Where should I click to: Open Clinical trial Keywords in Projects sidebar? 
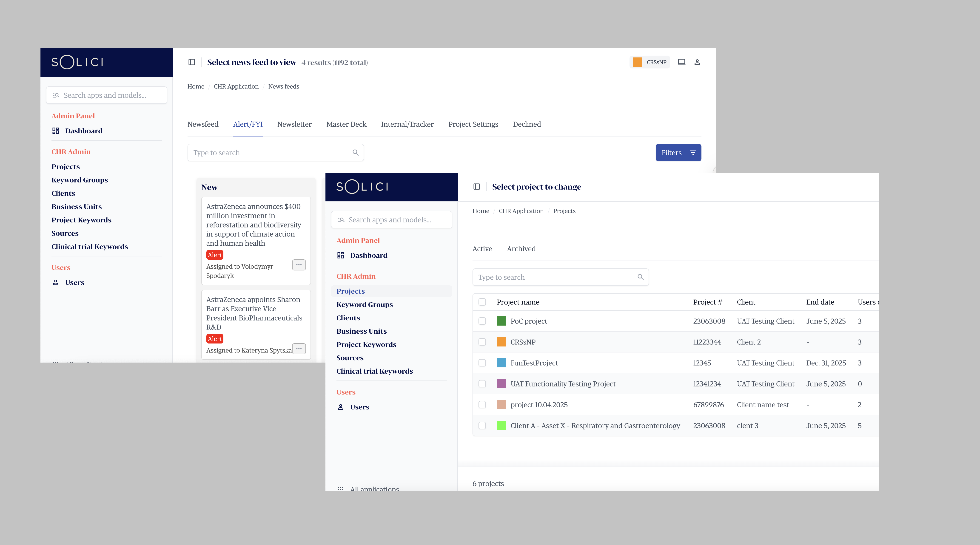pyautogui.click(x=374, y=371)
